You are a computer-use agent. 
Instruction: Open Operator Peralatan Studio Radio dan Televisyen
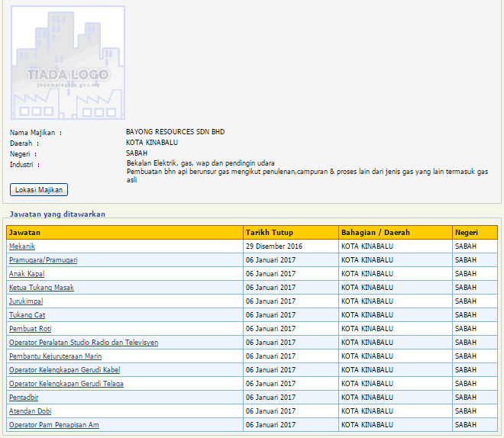83,343
